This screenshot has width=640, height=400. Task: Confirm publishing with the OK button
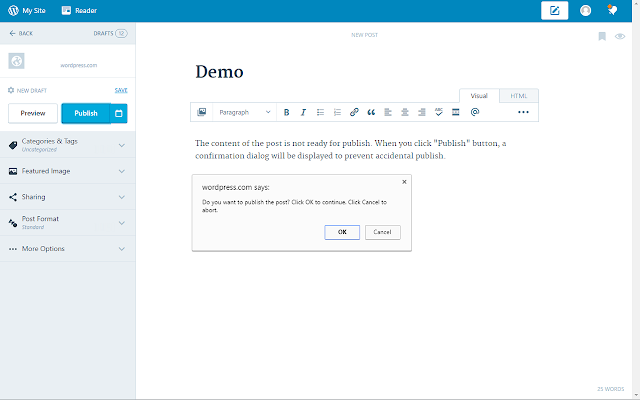[342, 232]
